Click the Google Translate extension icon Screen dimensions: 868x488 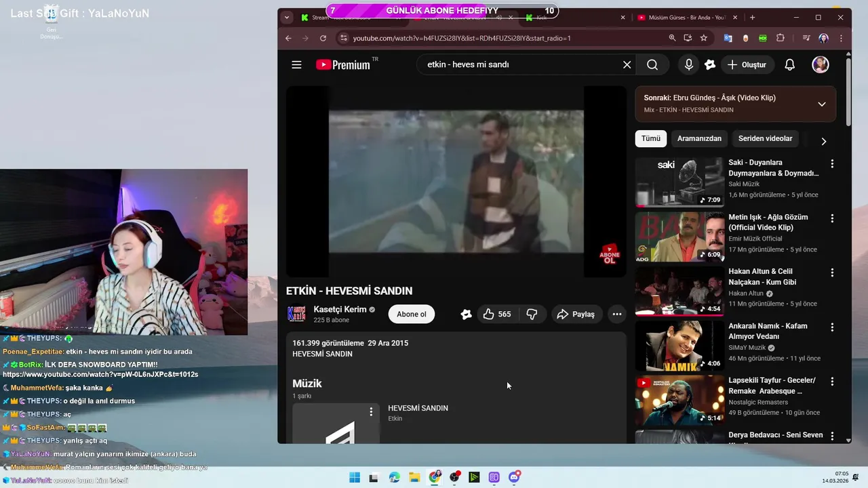click(728, 38)
